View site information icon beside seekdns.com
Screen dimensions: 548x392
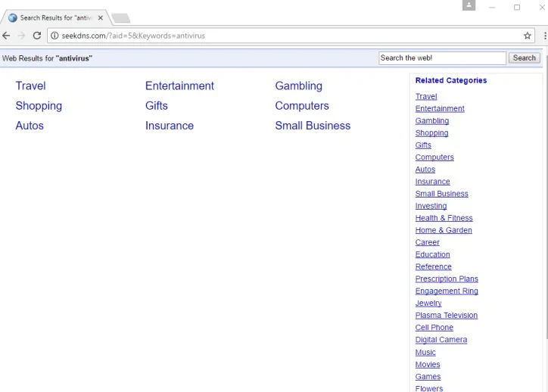click(54, 36)
